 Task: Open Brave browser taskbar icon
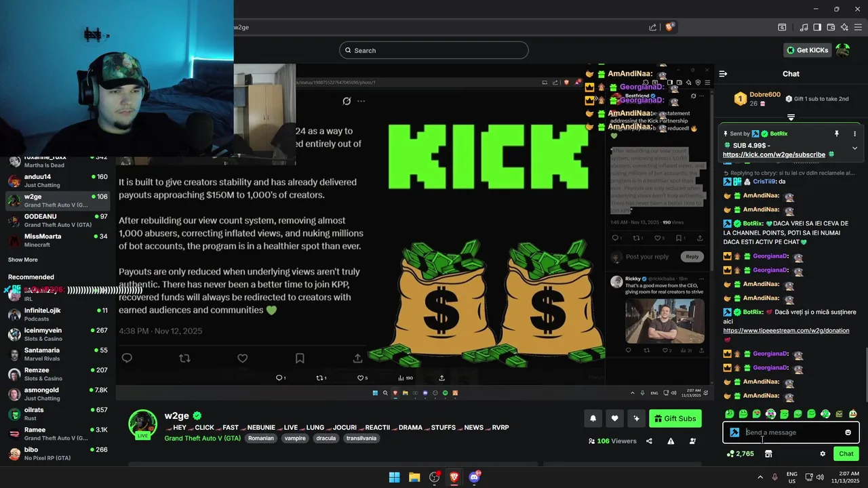point(454,477)
